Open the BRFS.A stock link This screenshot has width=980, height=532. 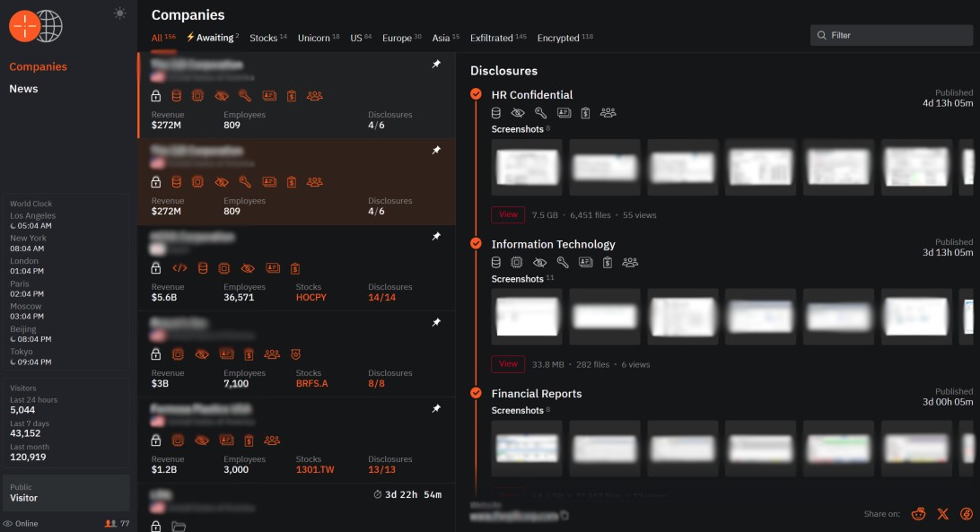tap(311, 384)
